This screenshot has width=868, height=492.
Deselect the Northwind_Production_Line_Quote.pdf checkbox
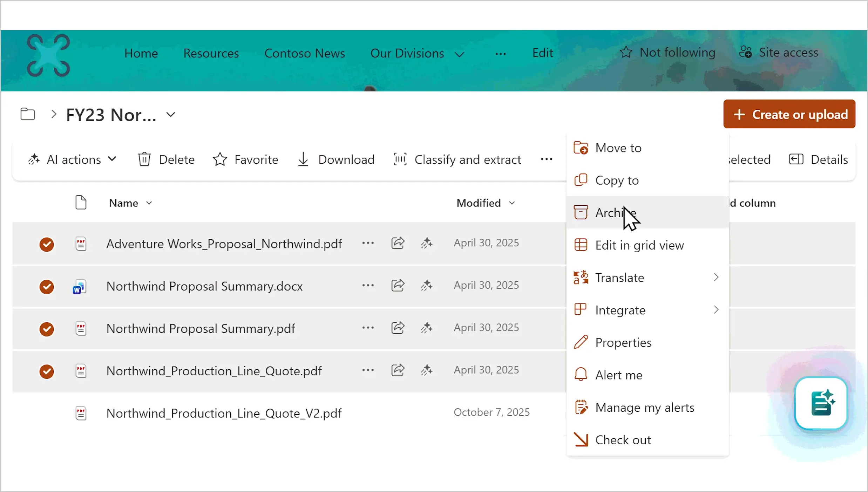[47, 371]
